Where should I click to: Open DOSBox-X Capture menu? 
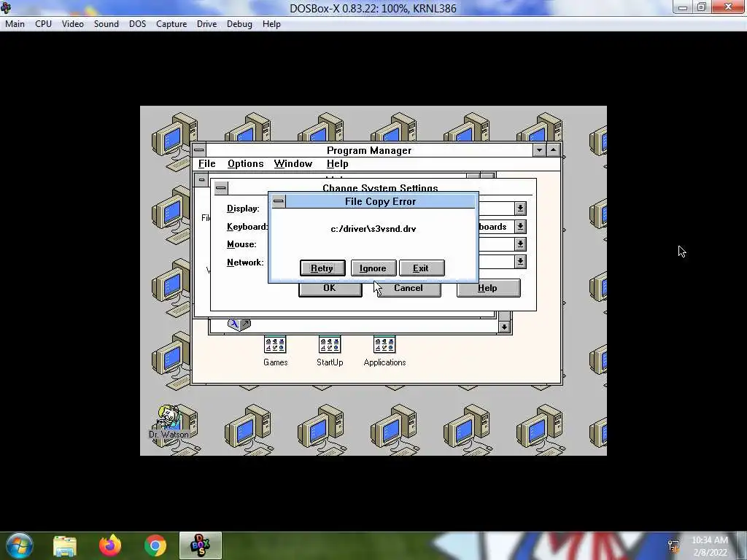[171, 24]
